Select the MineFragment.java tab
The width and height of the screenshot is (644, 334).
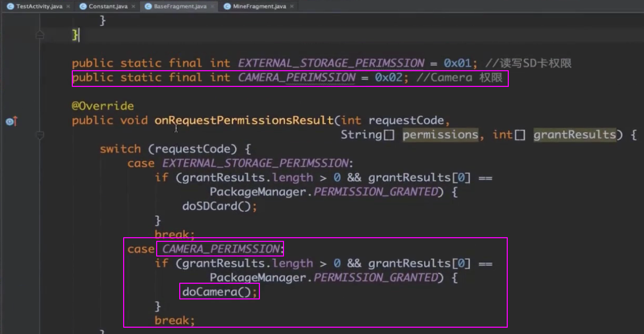pos(259,6)
